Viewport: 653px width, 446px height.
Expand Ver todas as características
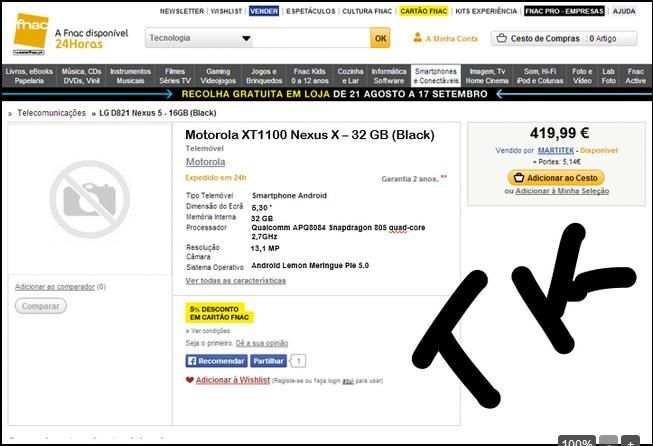tap(236, 281)
